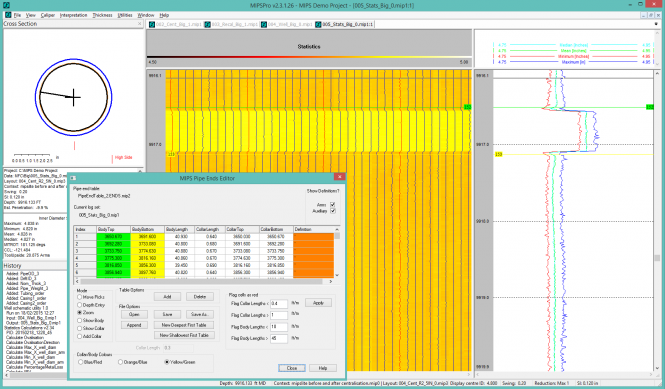The height and width of the screenshot is (389, 665).
Task: Choose Blue/Red collar/body colours
Action: tap(81, 362)
